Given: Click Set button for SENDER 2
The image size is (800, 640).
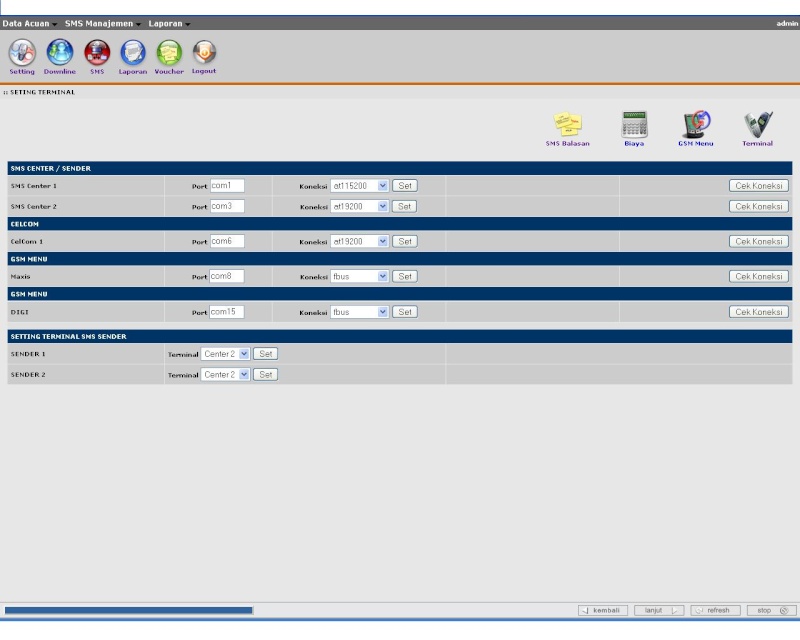Looking at the screenshot, I should pos(265,375).
